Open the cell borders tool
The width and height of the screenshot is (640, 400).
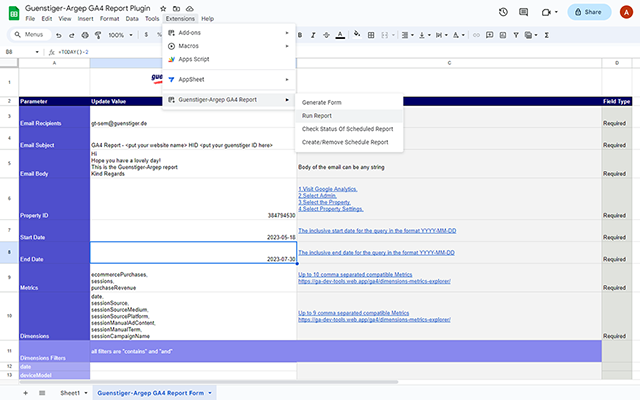pos(371,35)
